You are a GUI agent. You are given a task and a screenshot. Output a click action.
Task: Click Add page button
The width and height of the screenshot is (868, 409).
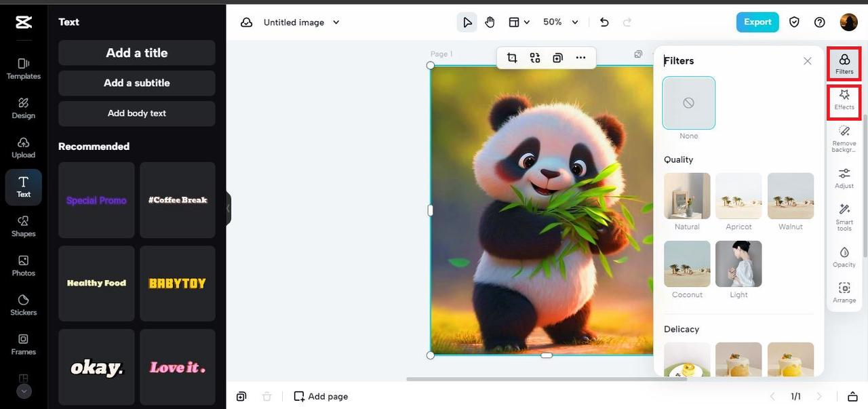pyautogui.click(x=321, y=397)
